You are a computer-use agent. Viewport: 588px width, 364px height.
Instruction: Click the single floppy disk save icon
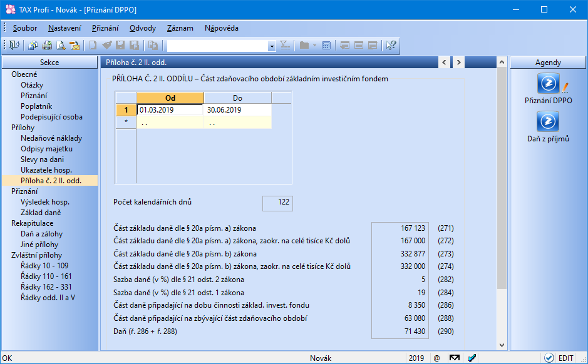[120, 46]
